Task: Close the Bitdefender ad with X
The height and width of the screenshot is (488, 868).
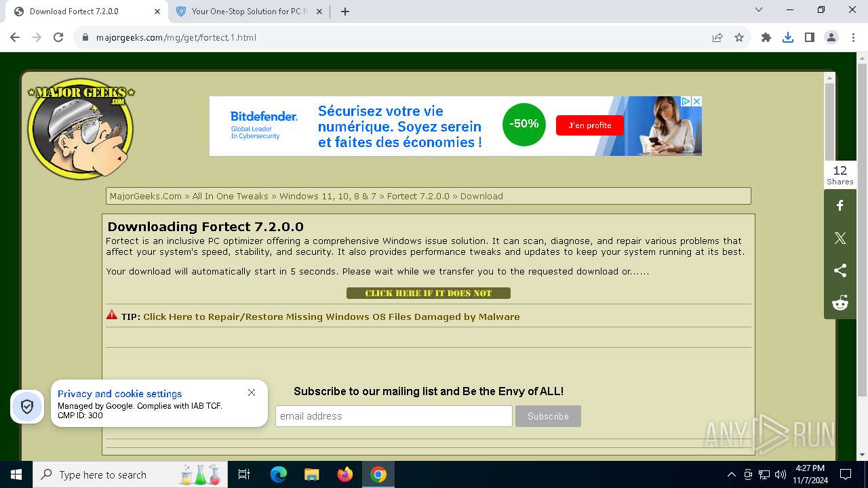Action: [696, 101]
